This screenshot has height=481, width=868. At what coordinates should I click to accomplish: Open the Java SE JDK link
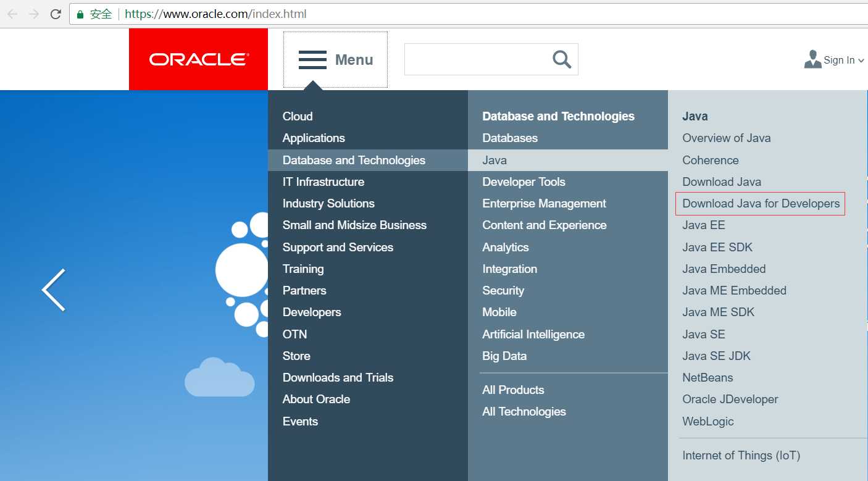(x=716, y=356)
